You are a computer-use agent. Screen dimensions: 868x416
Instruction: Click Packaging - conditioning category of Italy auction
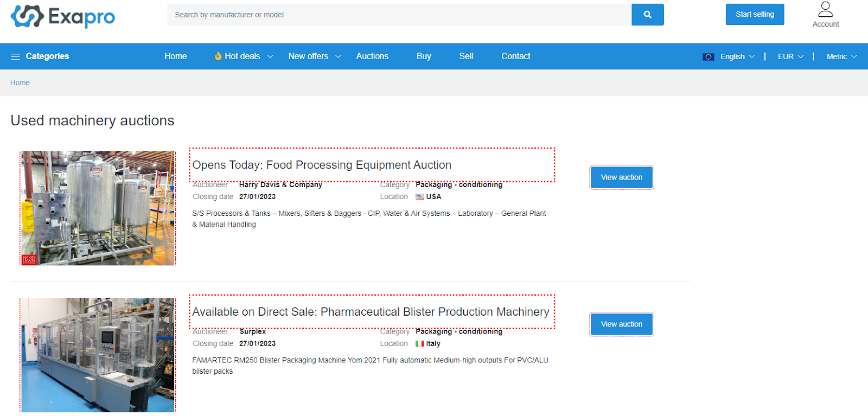459,331
